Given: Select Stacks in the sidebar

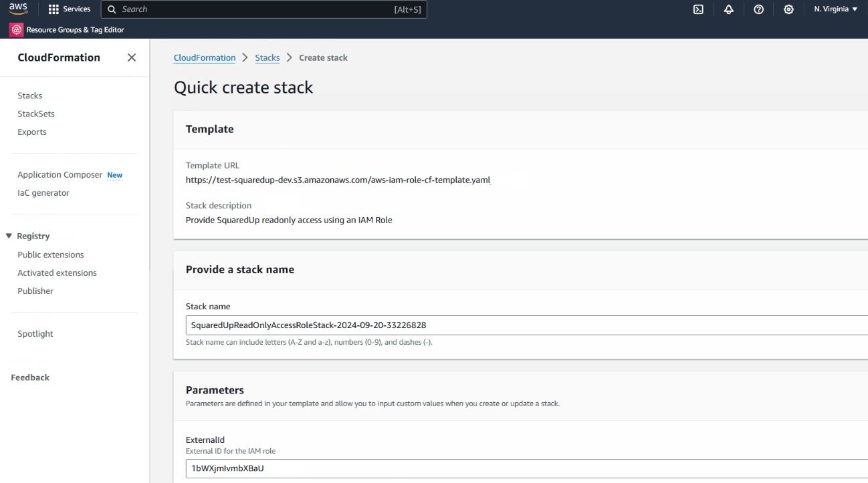Looking at the screenshot, I should pos(29,95).
